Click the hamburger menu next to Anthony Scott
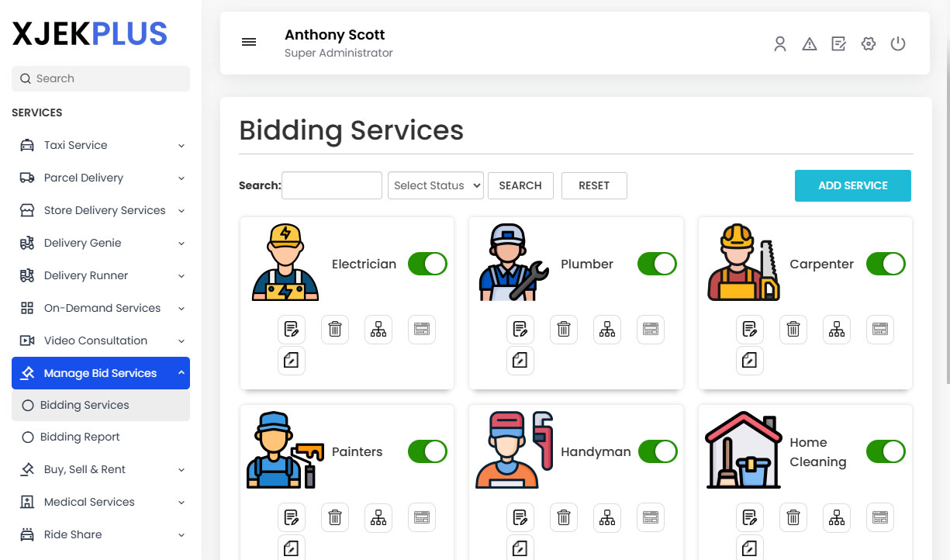 [x=248, y=42]
